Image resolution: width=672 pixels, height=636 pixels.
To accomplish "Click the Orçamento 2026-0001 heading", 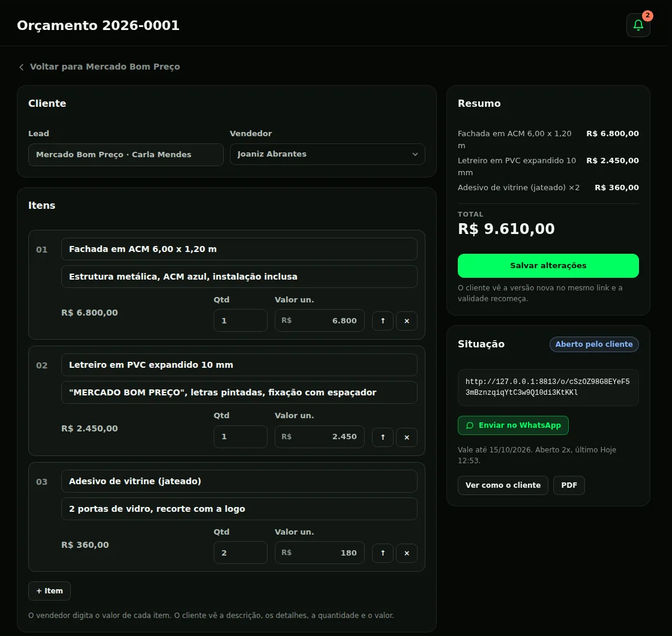I will (x=98, y=25).
